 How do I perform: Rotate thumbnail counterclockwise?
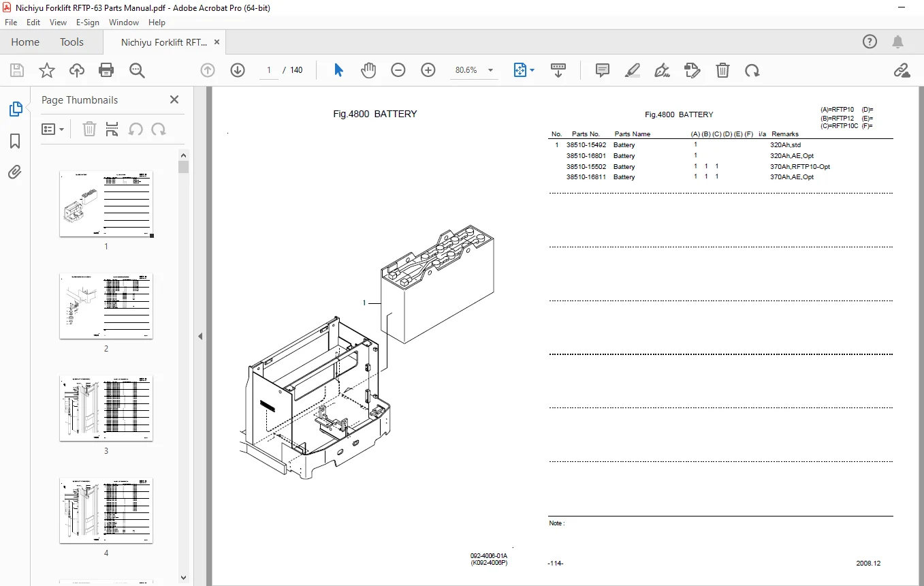[136, 129]
